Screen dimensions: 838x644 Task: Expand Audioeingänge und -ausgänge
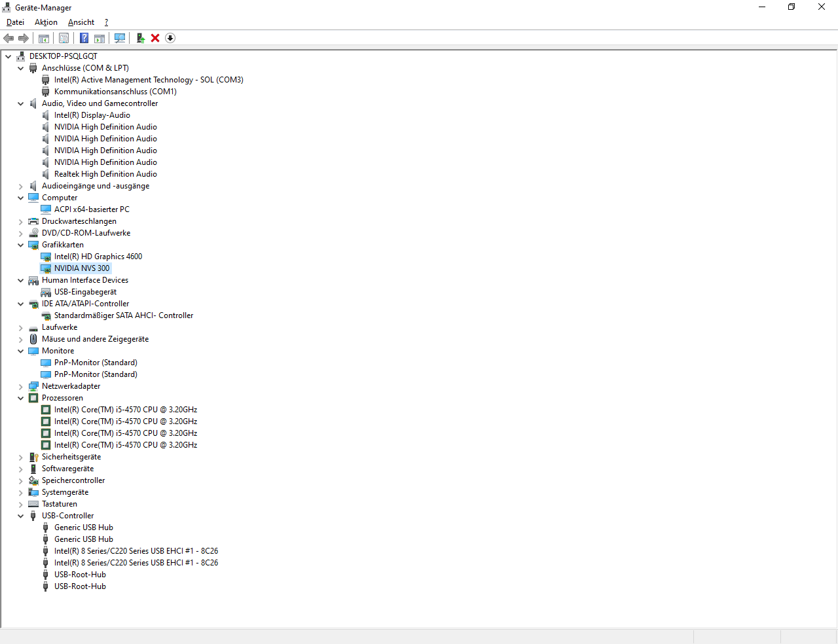click(21, 186)
